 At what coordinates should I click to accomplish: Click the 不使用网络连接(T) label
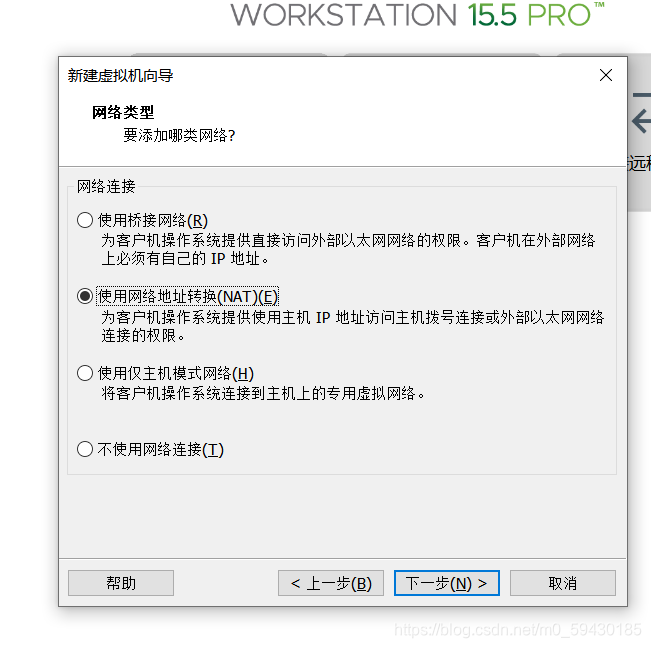tap(161, 450)
